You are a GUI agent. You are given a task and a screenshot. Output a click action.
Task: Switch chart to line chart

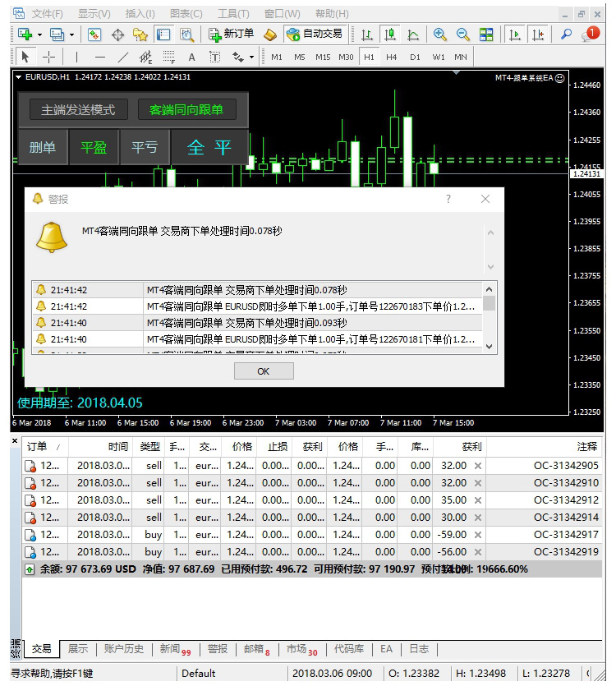pos(413,35)
